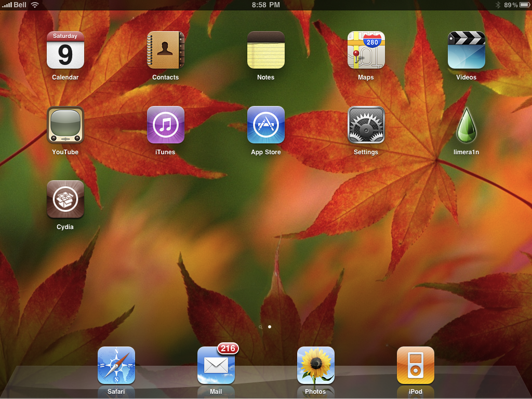Screen dimensions: 532x399
Task: Tap the 216 unread badge on Mail
Action: coord(228,348)
